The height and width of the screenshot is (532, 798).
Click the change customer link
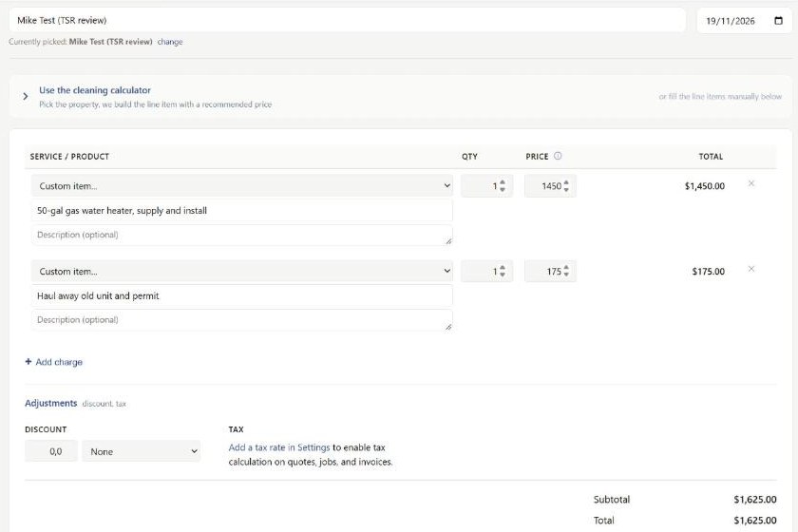coord(170,42)
